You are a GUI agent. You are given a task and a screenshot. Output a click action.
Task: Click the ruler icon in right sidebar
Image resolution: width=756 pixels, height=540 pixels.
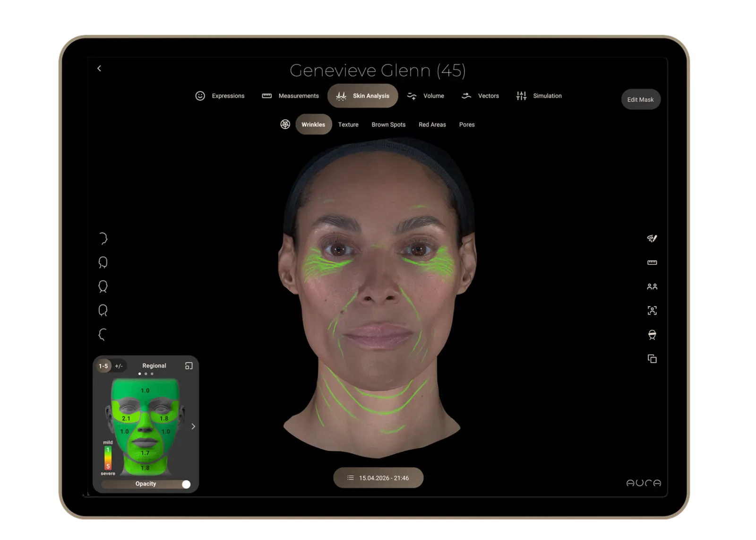(652, 262)
